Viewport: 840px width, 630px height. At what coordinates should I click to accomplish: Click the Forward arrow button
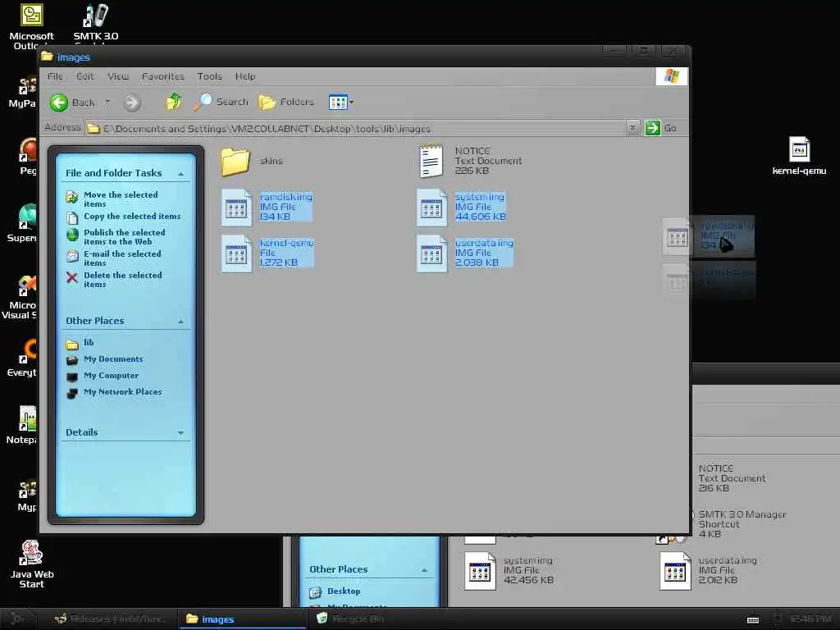(132, 103)
